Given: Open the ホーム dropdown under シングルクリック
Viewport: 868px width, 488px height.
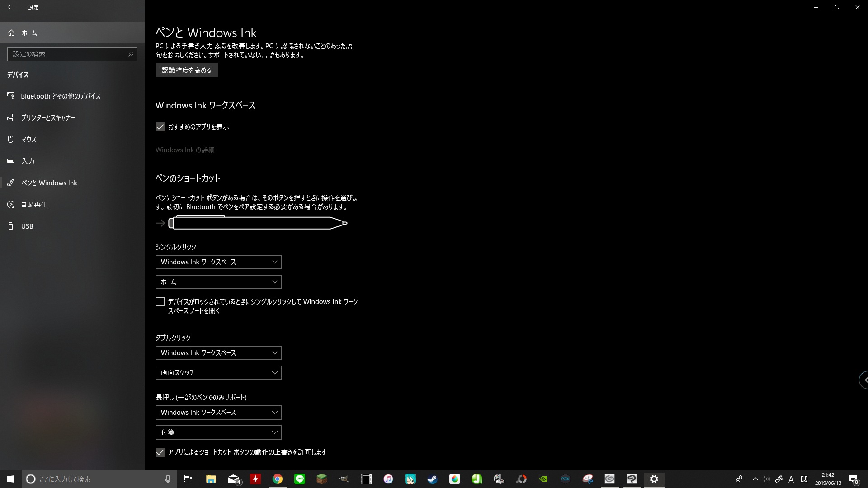Looking at the screenshot, I should coord(218,282).
